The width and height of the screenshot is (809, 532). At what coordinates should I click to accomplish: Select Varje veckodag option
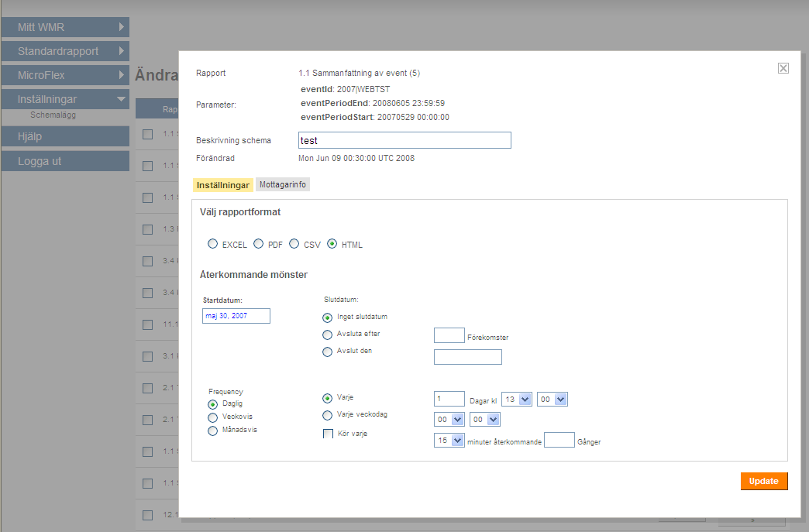(327, 416)
